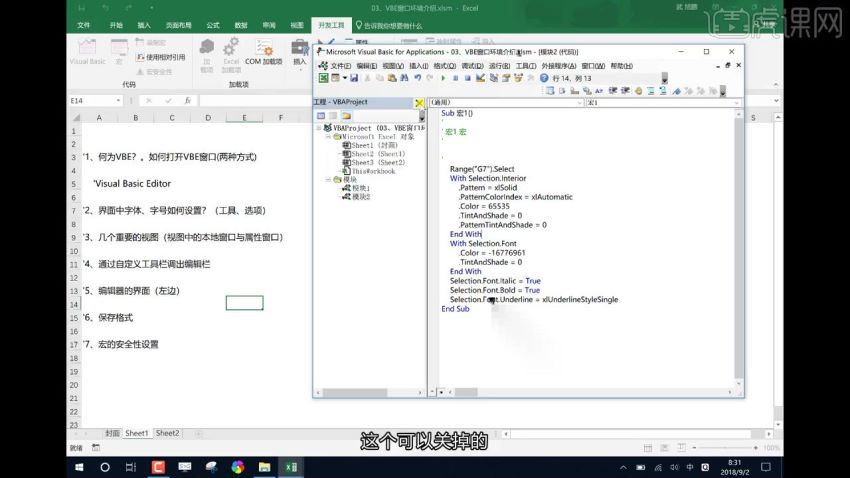Click the code window horizontal scrollbar thumb
This screenshot has height=478, width=850.
pos(466,392)
